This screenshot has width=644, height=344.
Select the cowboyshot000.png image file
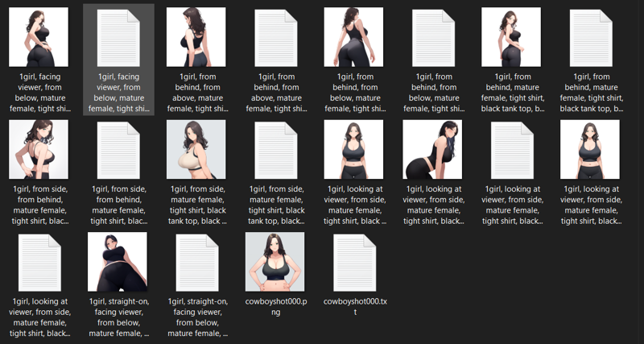(x=275, y=262)
